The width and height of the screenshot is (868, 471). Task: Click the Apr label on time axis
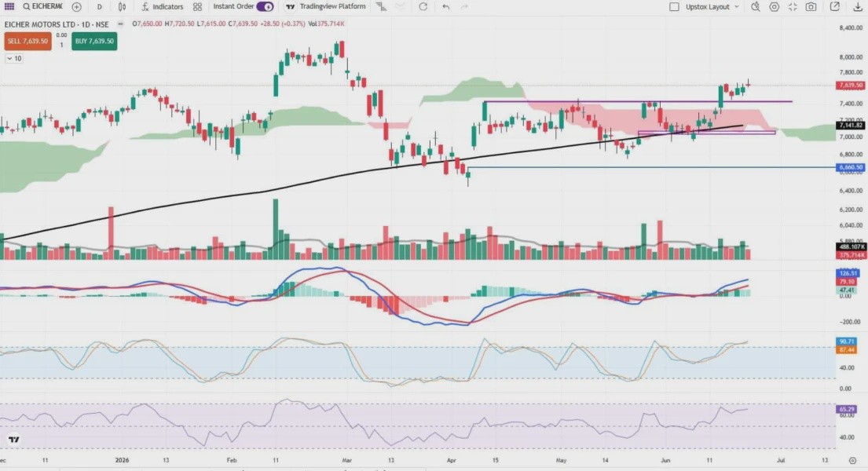coord(451,461)
